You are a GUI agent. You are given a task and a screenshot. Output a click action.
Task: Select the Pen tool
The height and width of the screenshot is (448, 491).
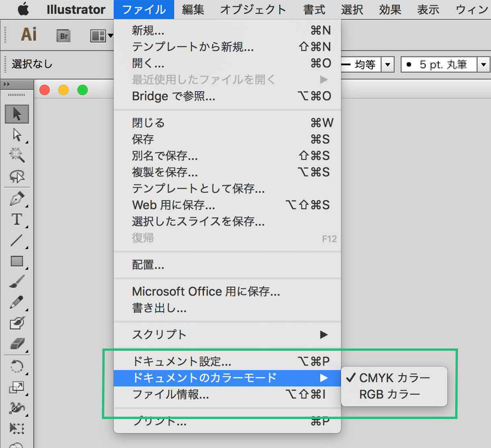click(x=17, y=199)
